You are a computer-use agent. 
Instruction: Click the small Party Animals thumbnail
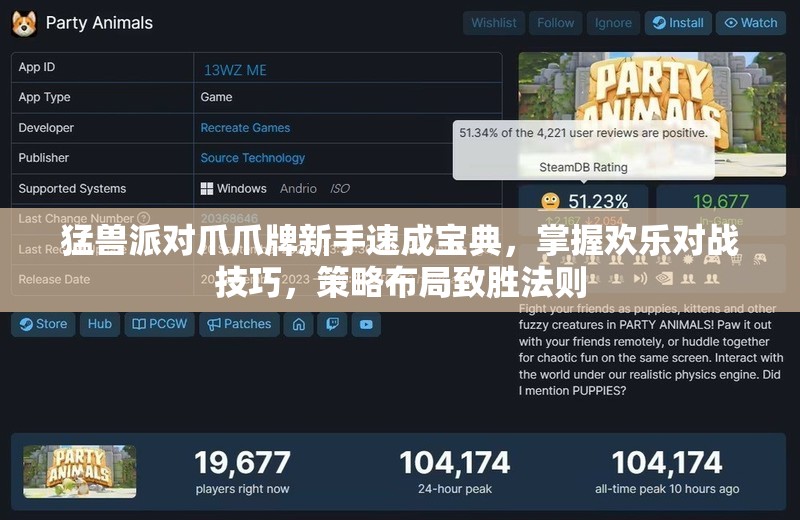80,471
